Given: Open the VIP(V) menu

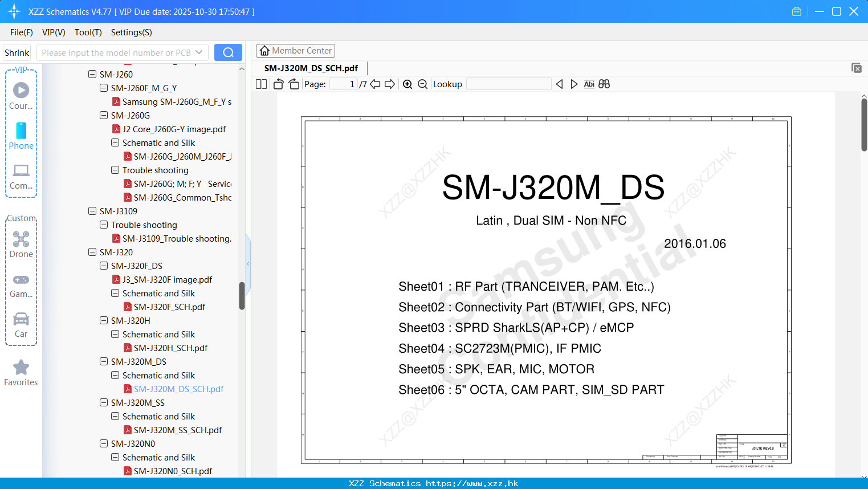Looking at the screenshot, I should point(54,32).
